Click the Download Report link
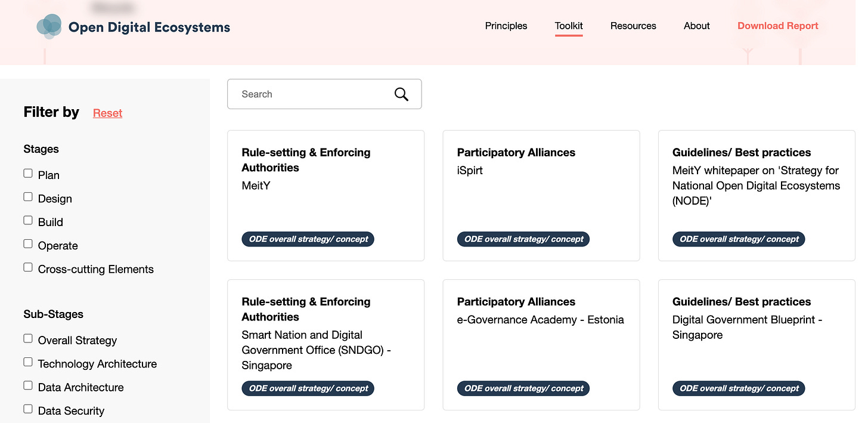The image size is (868, 423). click(x=778, y=26)
